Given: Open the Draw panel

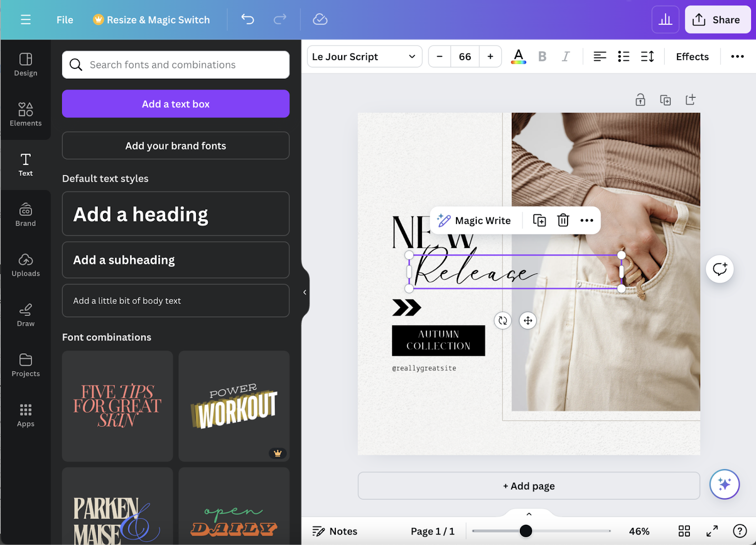Looking at the screenshot, I should point(26,314).
